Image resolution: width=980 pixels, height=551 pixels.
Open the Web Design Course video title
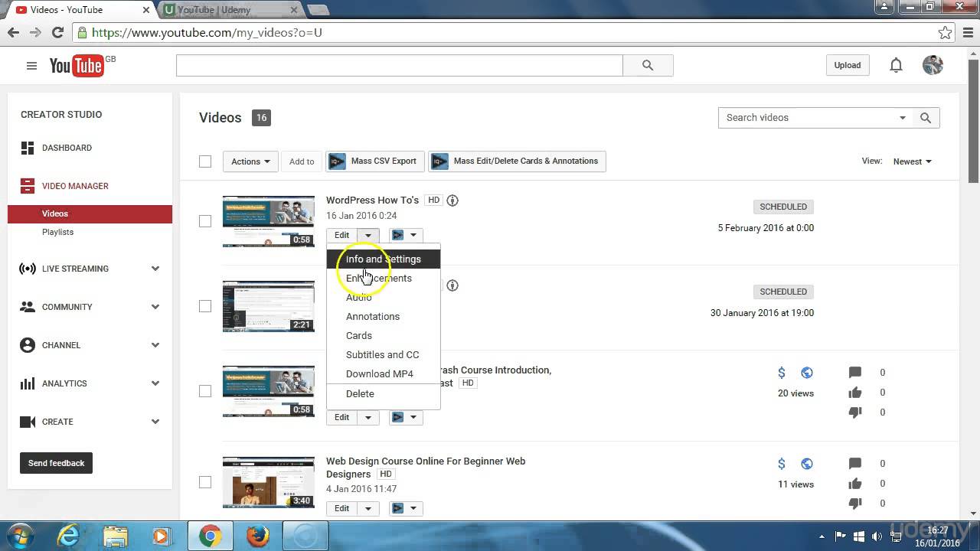click(x=426, y=468)
